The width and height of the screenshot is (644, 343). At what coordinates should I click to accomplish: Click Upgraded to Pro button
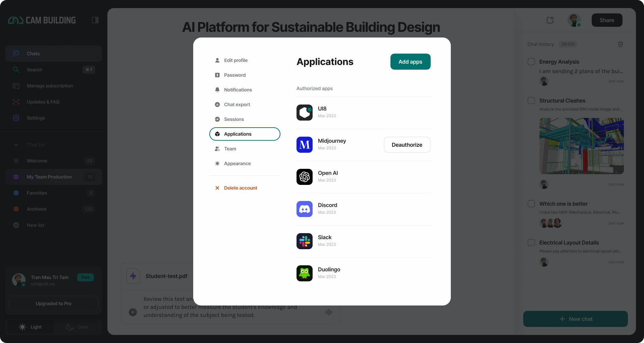coord(54,303)
